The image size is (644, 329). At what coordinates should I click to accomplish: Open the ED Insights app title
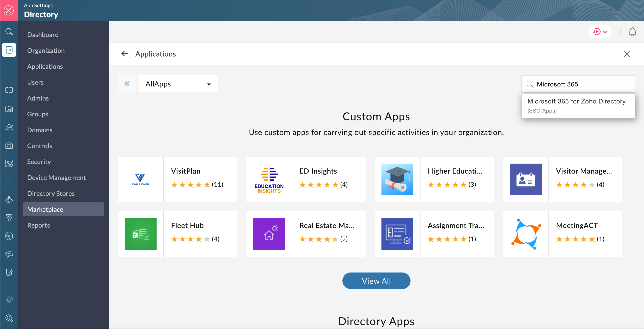[x=318, y=171]
